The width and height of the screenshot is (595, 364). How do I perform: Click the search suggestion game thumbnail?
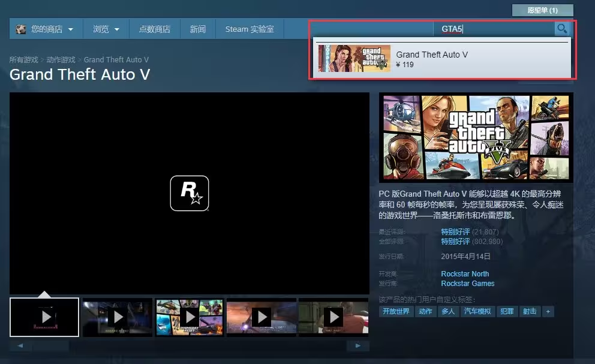[354, 58]
